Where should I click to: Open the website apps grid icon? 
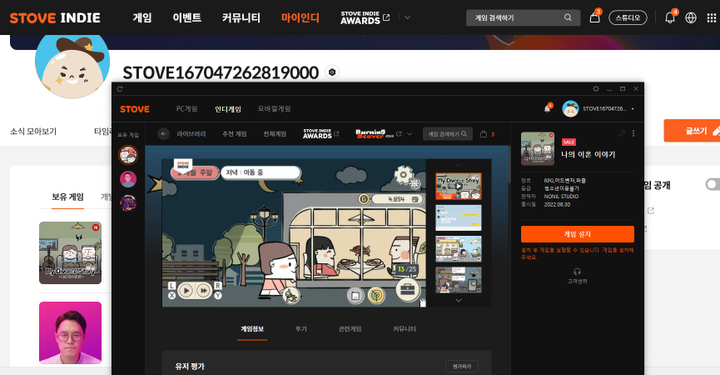coord(711,18)
